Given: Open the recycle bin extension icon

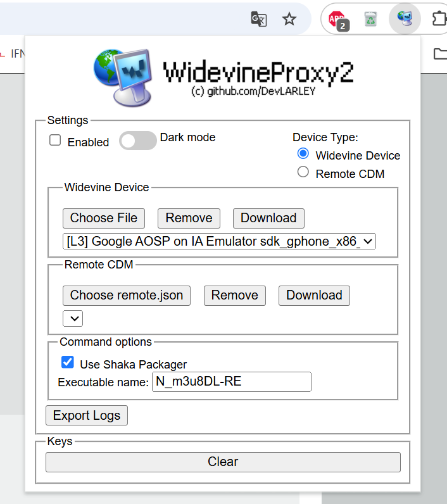Looking at the screenshot, I should 370,19.
